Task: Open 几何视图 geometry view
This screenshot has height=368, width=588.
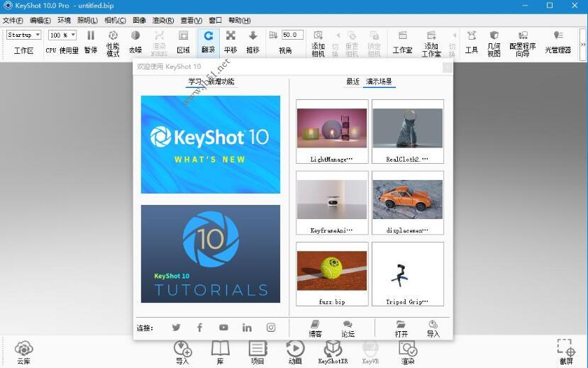Action: click(x=494, y=44)
